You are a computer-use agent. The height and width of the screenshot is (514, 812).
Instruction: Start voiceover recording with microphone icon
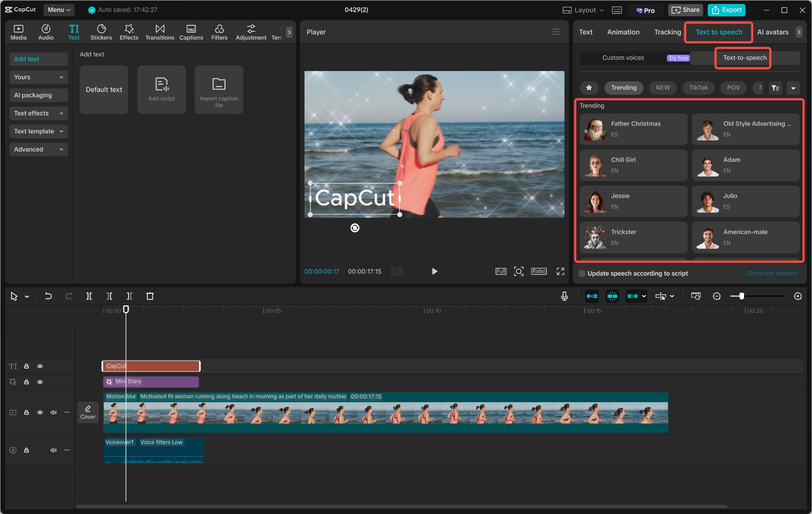(x=564, y=296)
